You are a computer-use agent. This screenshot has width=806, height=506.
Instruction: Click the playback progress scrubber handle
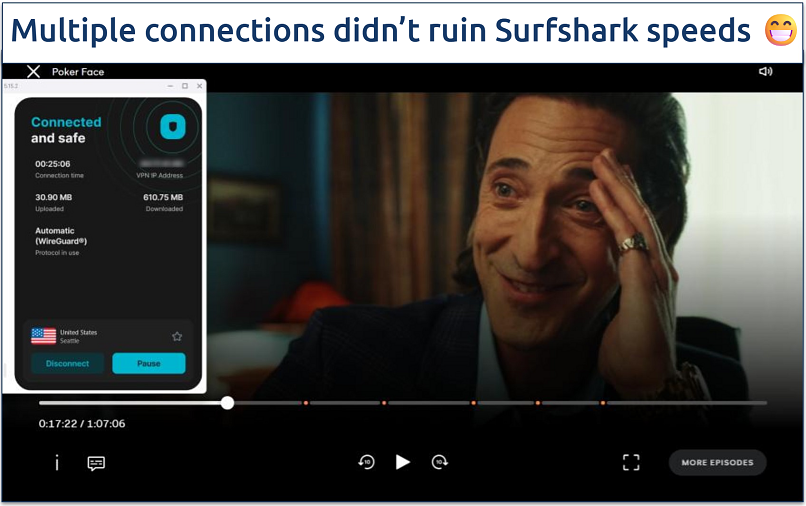click(227, 403)
